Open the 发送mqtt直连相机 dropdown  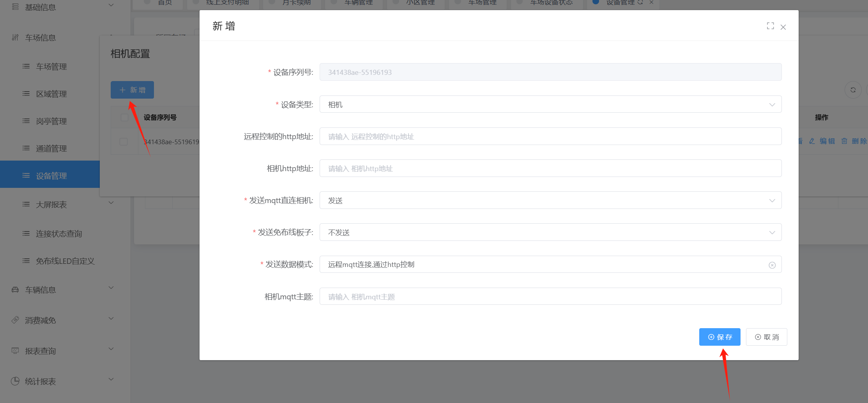tap(550, 200)
